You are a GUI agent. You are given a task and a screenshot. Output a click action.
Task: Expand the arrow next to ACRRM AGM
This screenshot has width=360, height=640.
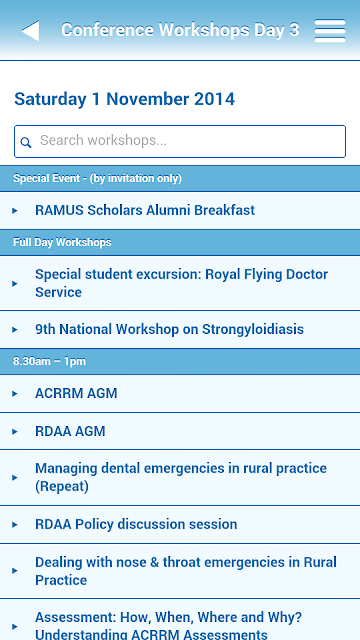pos(15,393)
